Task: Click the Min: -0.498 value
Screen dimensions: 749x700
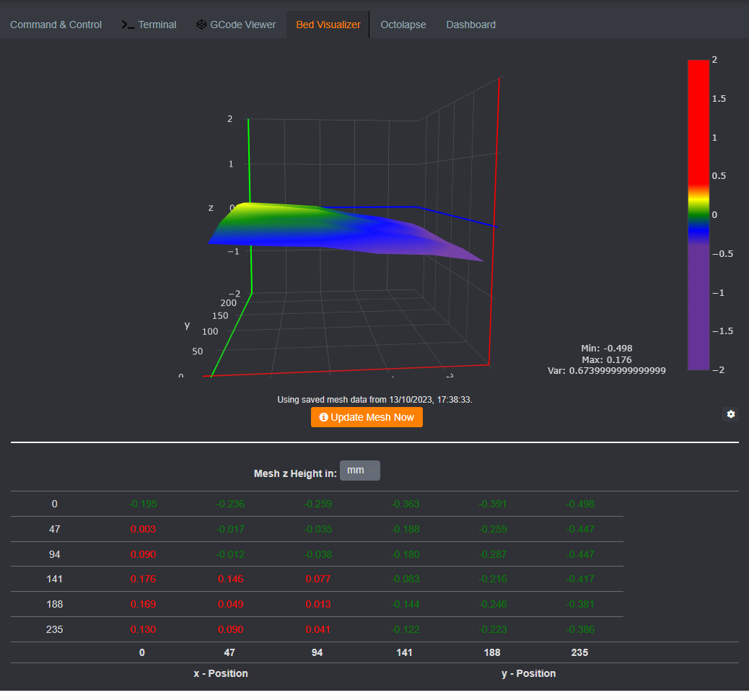Action: tap(607, 349)
